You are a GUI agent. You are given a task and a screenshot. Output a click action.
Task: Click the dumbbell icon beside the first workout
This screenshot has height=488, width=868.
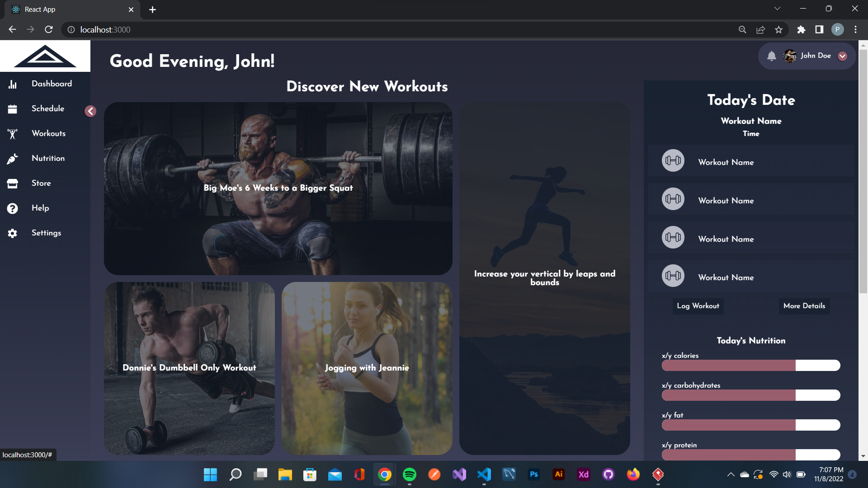point(673,160)
